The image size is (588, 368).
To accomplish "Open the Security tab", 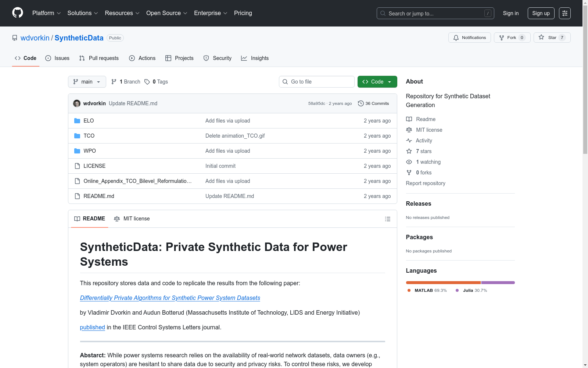I will (218, 58).
